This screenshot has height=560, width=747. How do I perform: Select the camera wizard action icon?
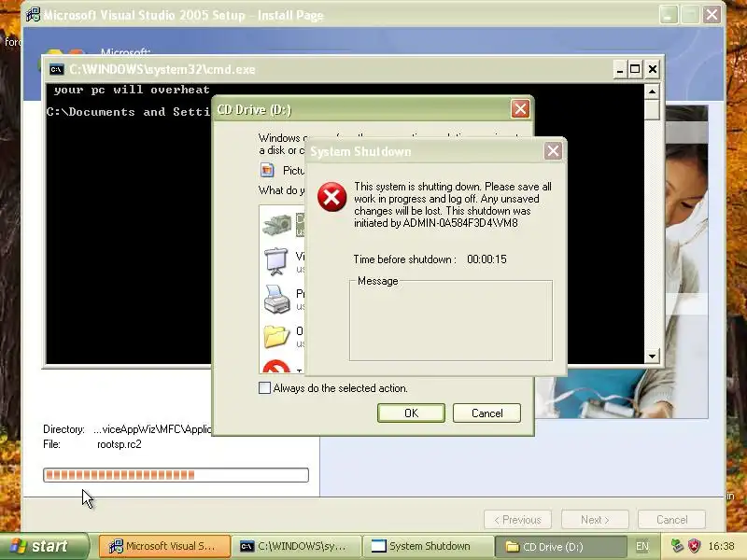(276, 224)
